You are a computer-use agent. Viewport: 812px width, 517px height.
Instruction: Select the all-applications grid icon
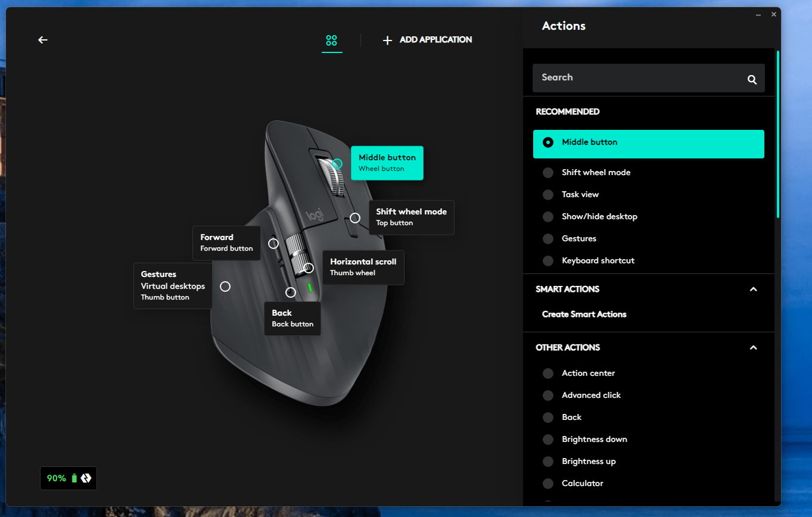(332, 41)
